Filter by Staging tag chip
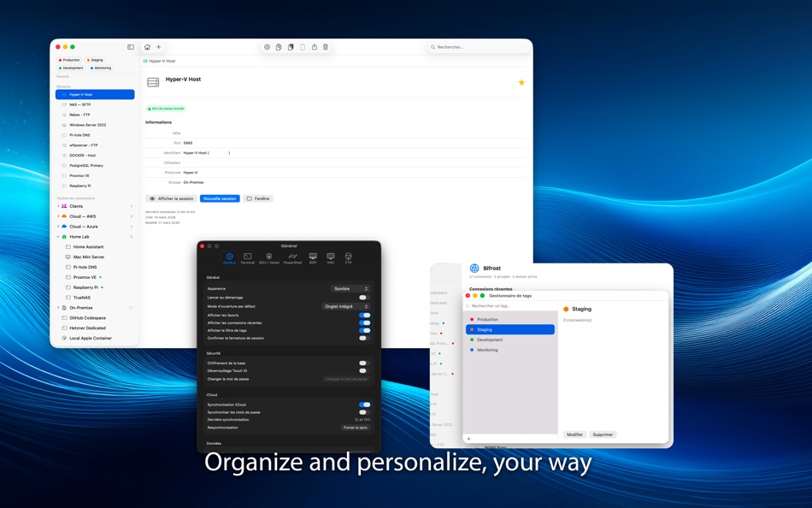 (x=95, y=60)
